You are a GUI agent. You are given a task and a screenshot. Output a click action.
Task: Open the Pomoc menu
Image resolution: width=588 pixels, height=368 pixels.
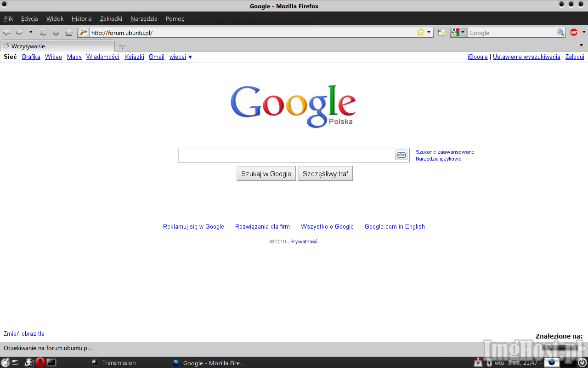[175, 19]
